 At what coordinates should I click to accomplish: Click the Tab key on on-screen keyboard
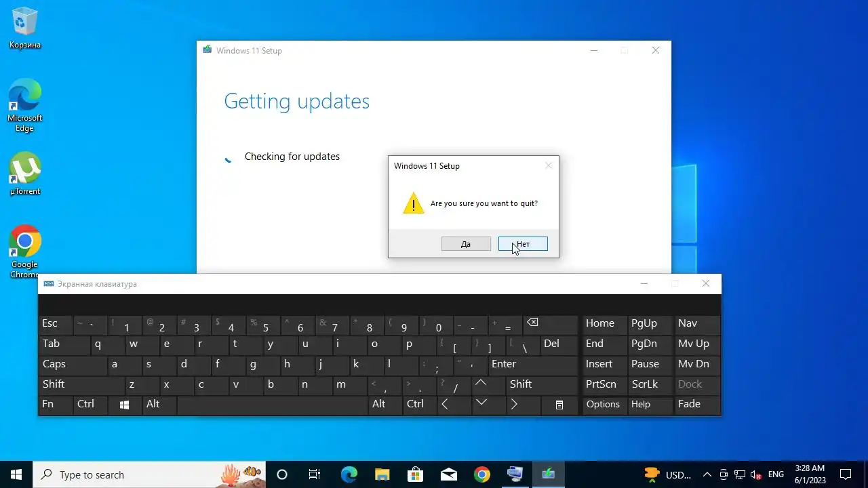click(x=64, y=345)
